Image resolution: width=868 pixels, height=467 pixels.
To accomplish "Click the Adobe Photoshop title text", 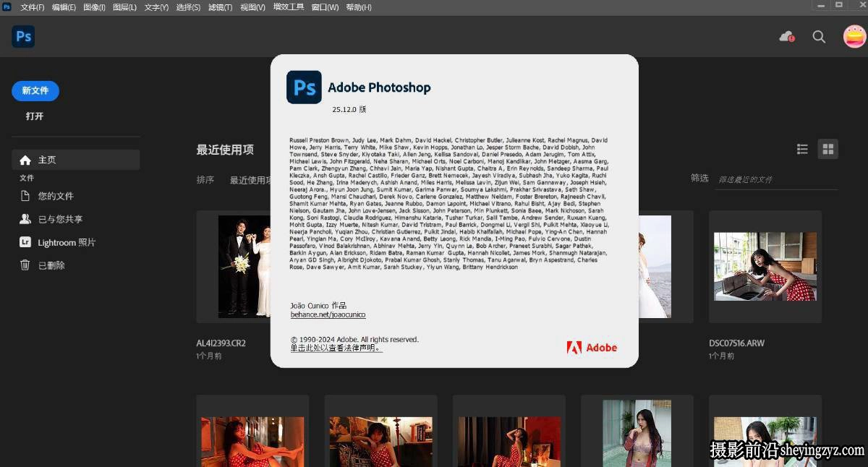I will click(379, 87).
